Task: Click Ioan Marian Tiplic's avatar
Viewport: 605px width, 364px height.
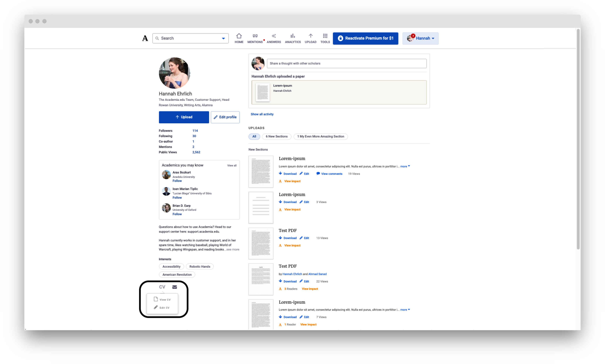Action: (x=166, y=191)
